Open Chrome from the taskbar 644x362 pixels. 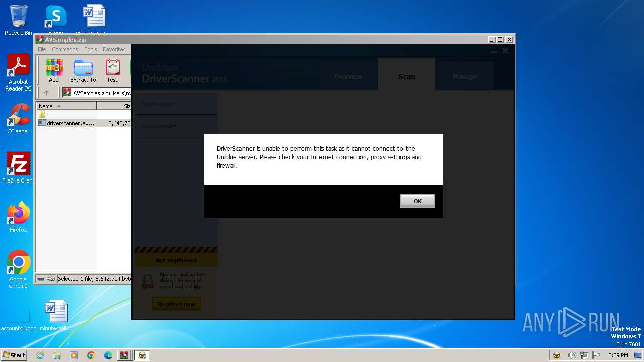(x=91, y=355)
